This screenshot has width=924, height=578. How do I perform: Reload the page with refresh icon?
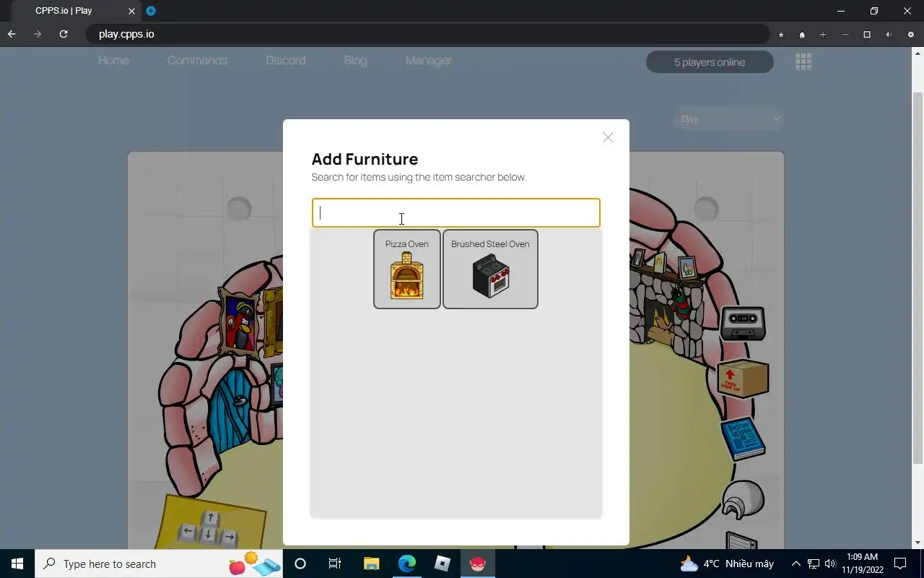64,34
